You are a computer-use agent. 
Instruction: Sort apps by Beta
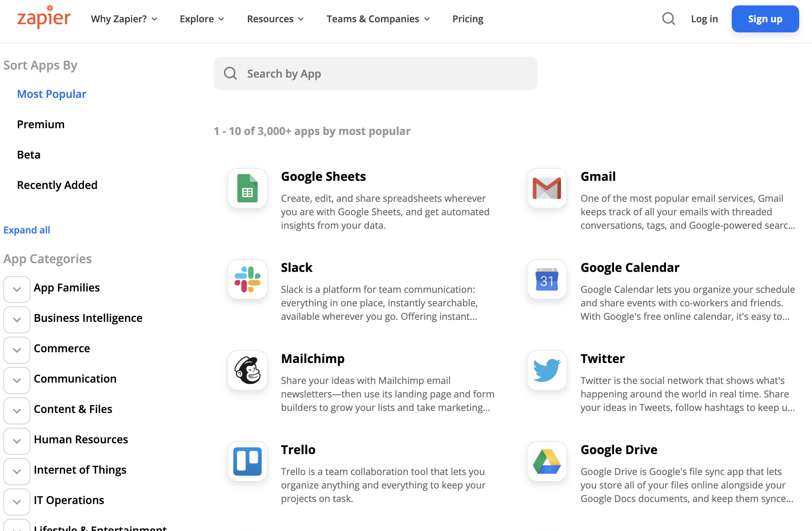tap(29, 155)
